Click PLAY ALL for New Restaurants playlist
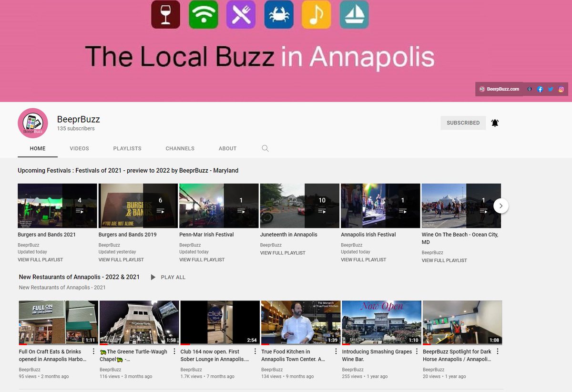The height and width of the screenshot is (392, 572). point(168,277)
